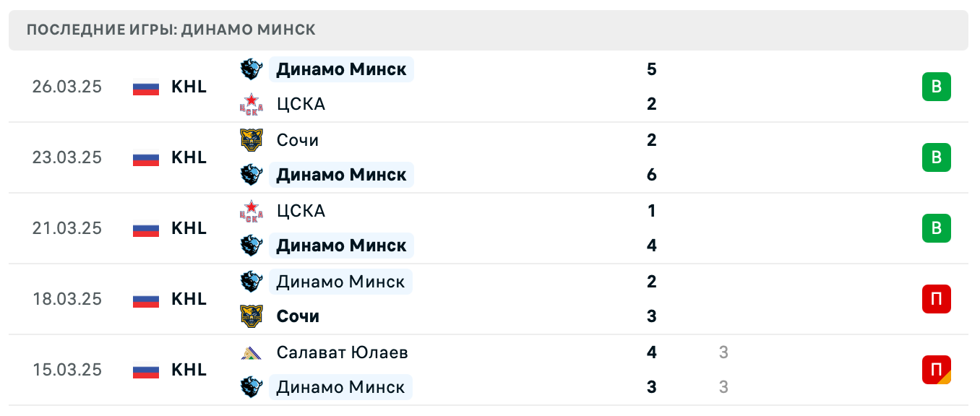Click the Dinamo Minsk logo in the Sochi match
980x416 pixels.
click(x=252, y=175)
